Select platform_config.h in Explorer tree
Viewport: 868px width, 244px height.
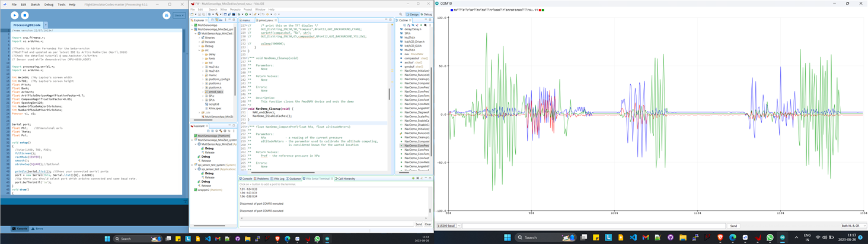pos(219,79)
